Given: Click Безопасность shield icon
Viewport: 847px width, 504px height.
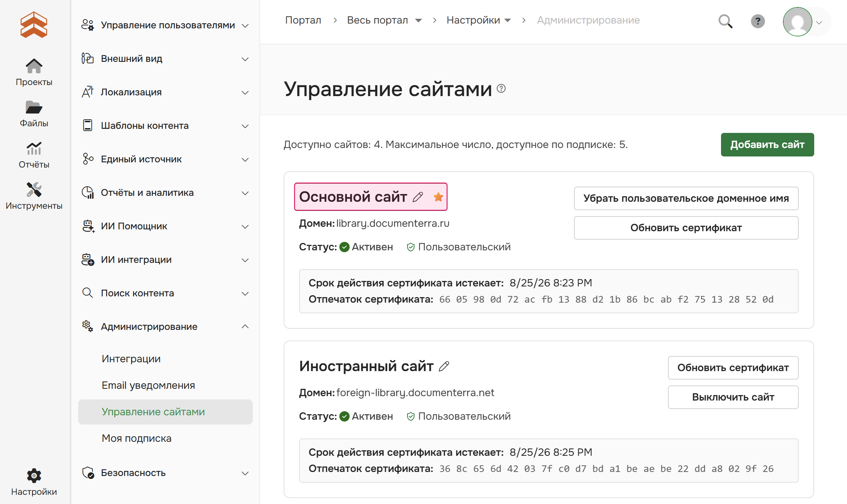Looking at the screenshot, I should [x=88, y=473].
